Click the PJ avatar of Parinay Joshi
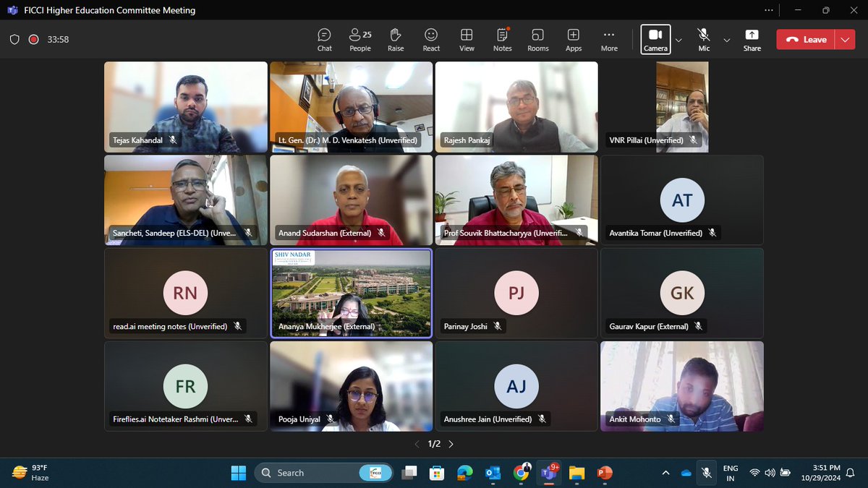 click(516, 293)
